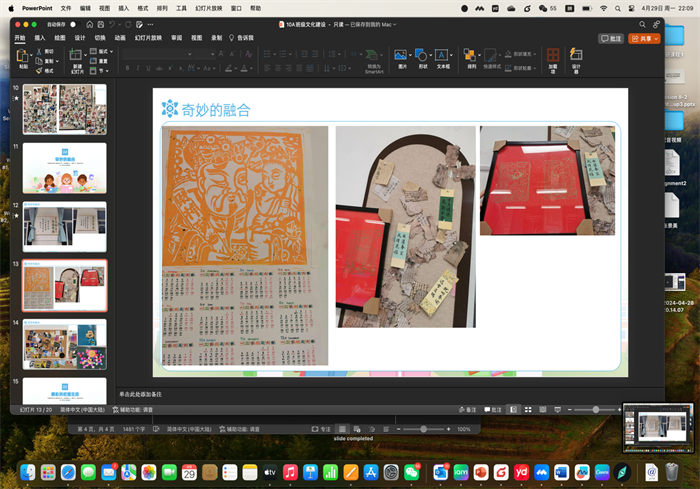This screenshot has height=489, width=700.
Task: Adjust the PowerPoint zoom slider
Action: click(x=596, y=410)
